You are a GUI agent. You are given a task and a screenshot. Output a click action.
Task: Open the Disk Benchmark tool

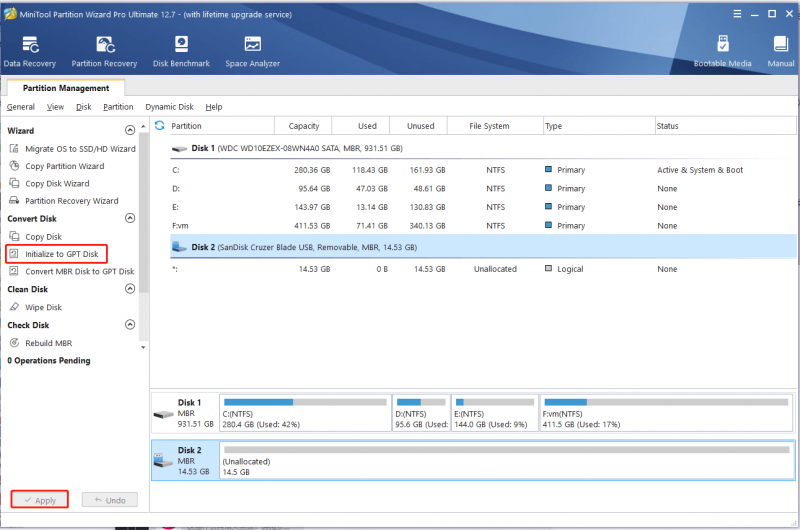181,52
